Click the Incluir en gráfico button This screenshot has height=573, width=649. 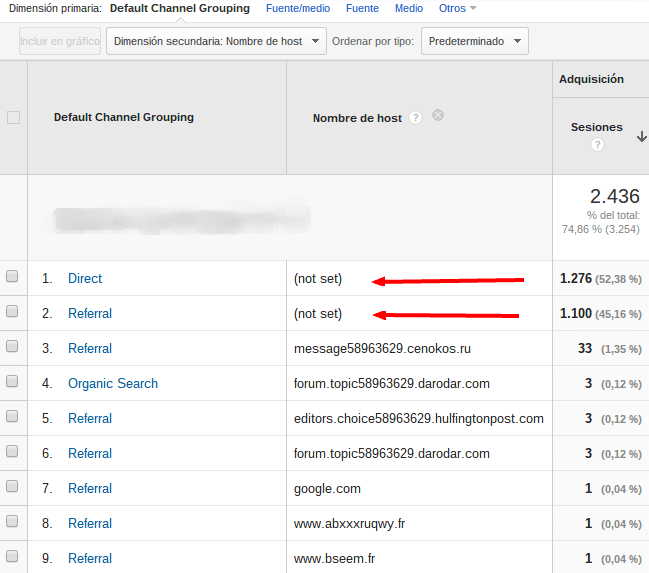[60, 41]
